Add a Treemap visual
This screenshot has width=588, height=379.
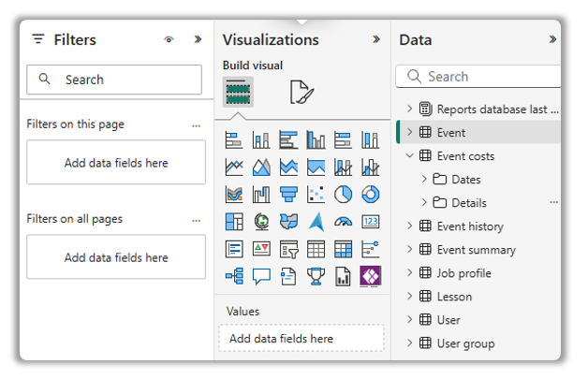(x=234, y=222)
